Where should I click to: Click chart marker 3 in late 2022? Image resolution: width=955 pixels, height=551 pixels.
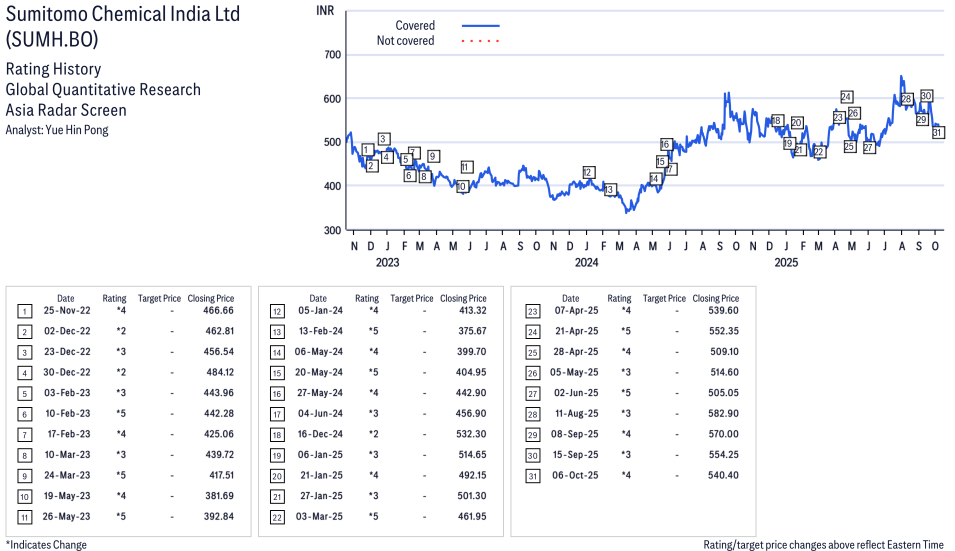coord(383,139)
